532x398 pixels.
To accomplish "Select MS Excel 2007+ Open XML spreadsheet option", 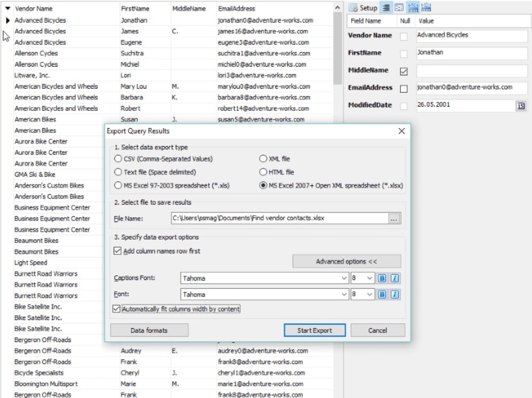I will tap(263, 186).
